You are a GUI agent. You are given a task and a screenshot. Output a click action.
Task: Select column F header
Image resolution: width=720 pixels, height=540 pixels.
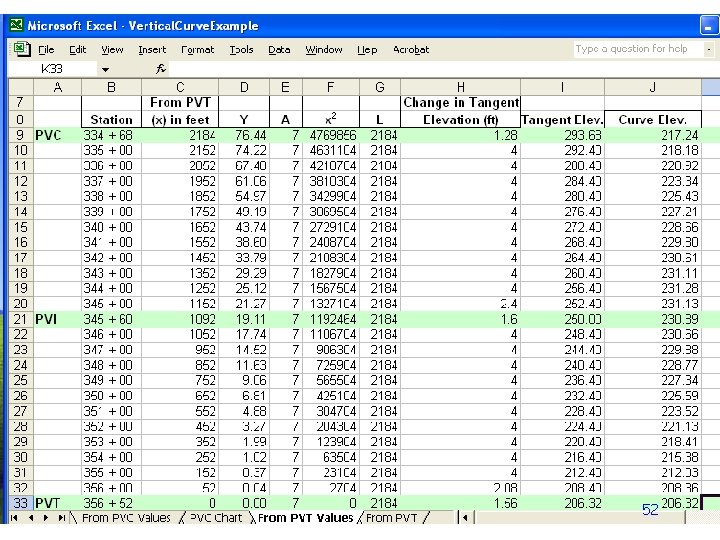click(331, 87)
